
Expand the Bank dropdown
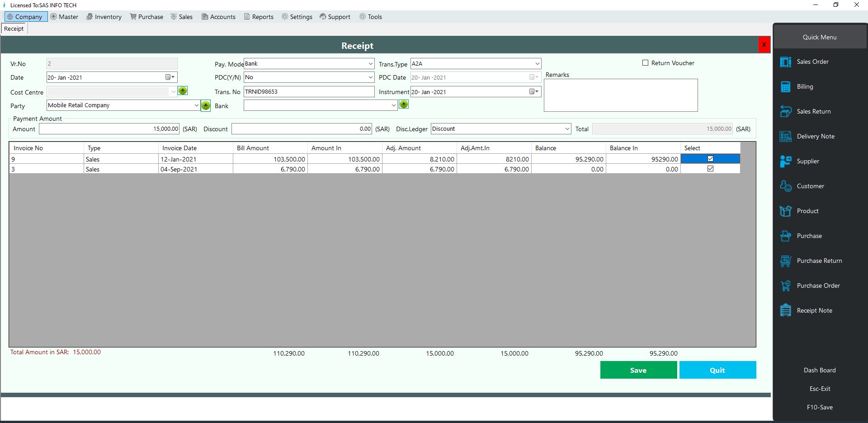pos(393,105)
